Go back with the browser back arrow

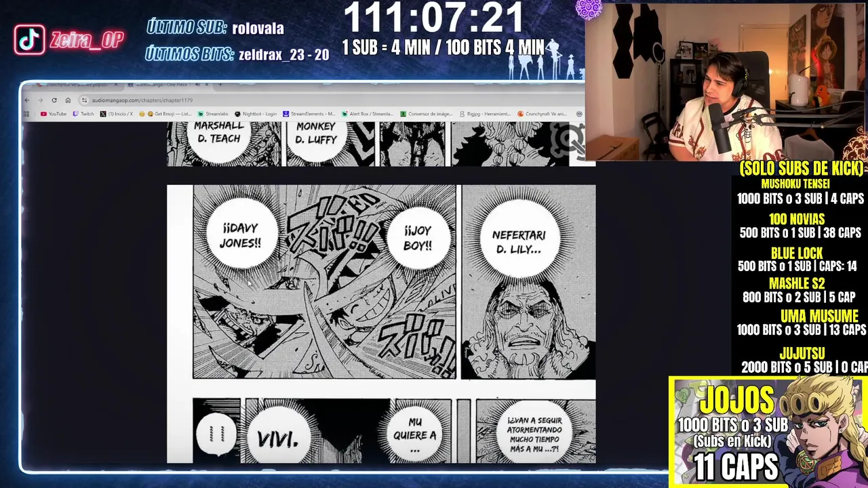click(x=27, y=100)
